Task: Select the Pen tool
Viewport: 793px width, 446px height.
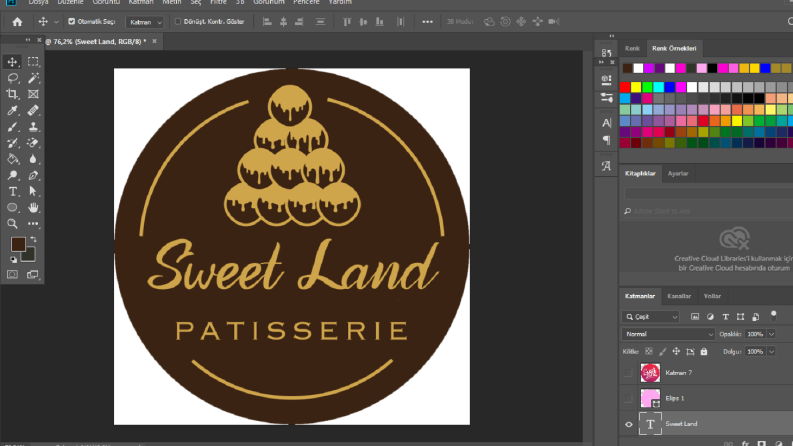Action: 33,175
